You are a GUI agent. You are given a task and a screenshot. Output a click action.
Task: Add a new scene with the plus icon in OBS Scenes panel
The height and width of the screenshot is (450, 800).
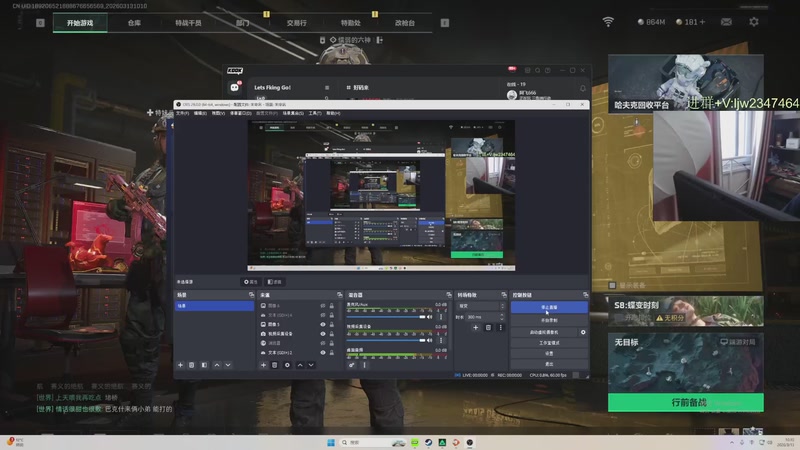point(180,365)
